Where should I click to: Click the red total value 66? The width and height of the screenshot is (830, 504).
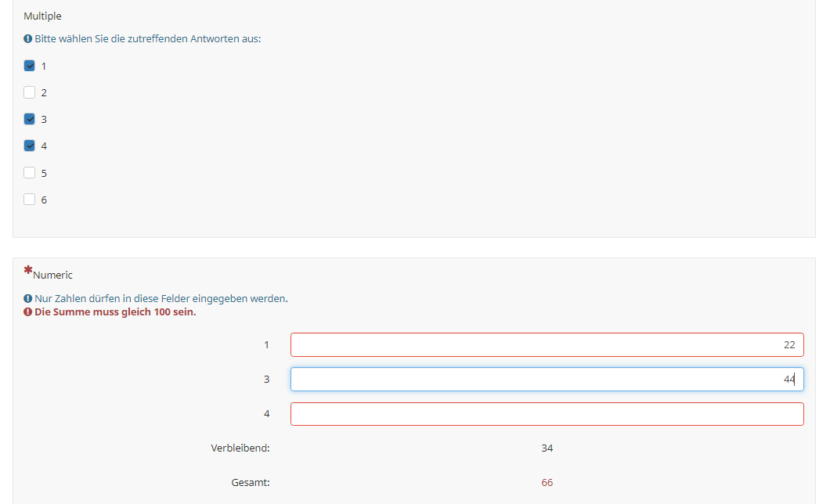547,482
